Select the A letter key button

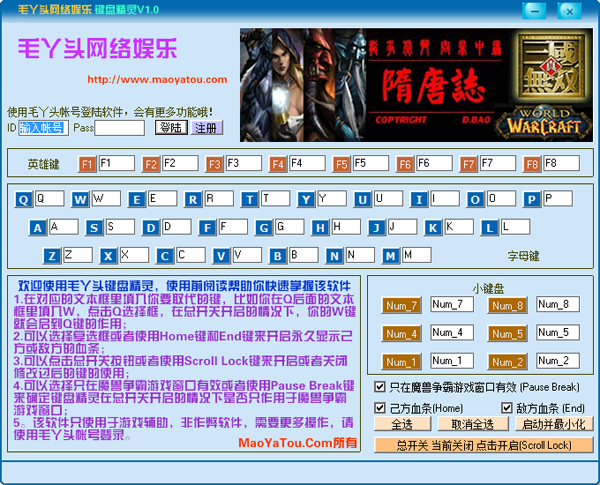[x=38, y=228]
